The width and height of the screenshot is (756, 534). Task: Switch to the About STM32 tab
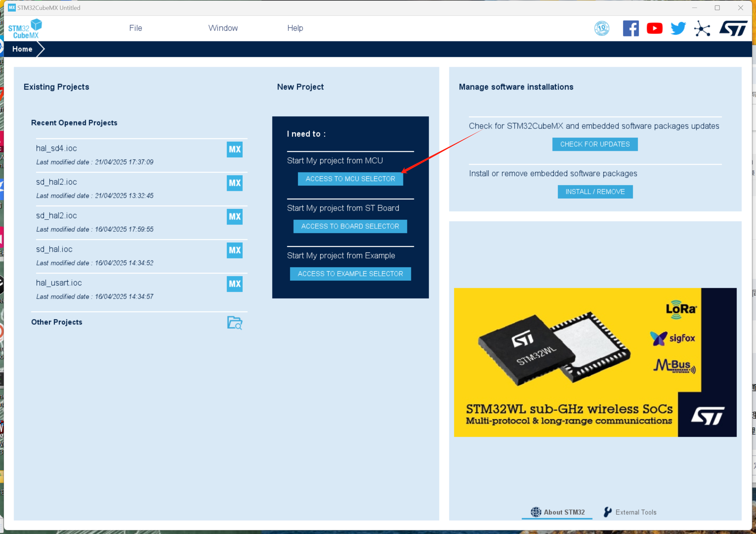pos(557,512)
